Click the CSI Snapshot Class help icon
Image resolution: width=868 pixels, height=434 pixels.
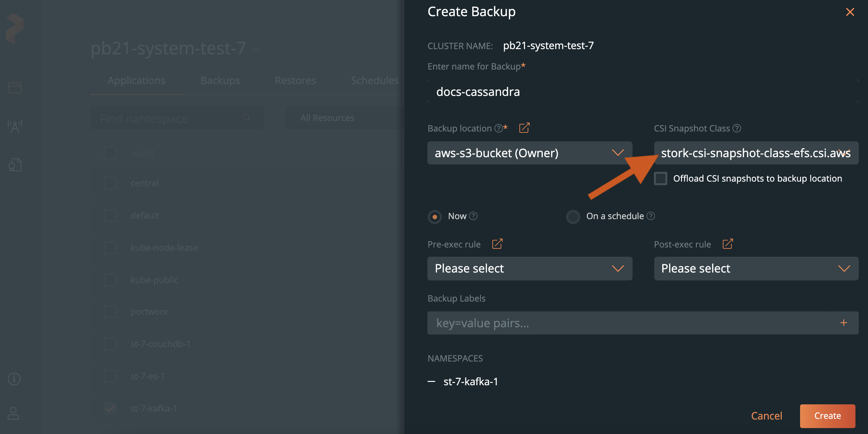click(737, 128)
